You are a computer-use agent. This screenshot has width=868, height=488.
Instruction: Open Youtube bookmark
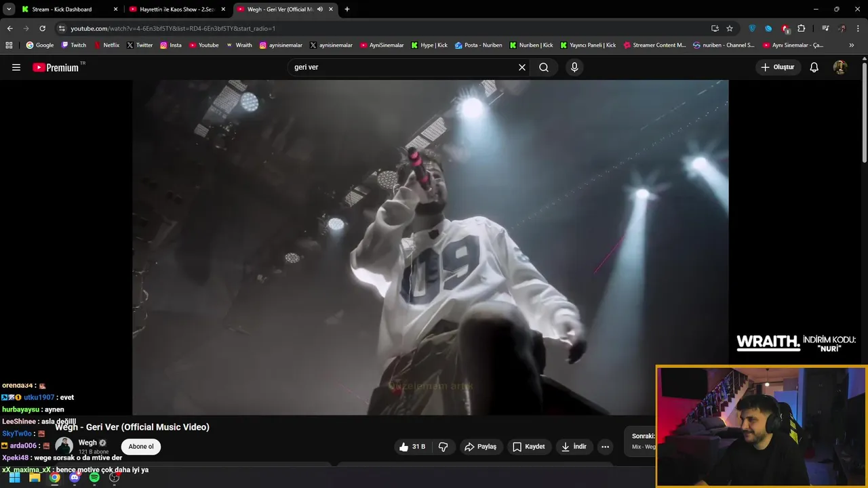tap(204, 45)
